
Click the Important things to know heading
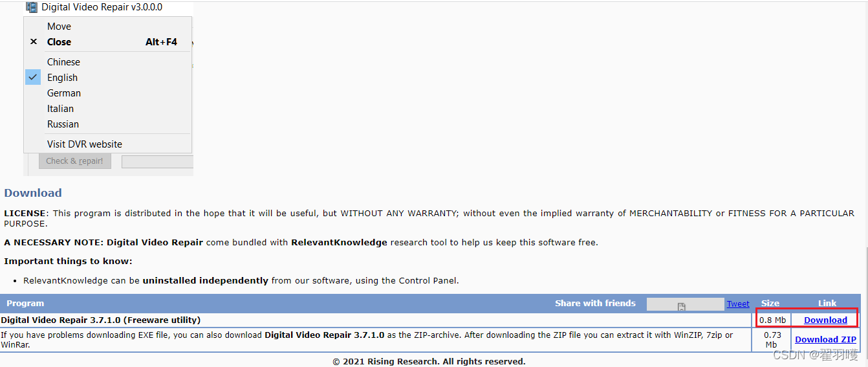68,261
